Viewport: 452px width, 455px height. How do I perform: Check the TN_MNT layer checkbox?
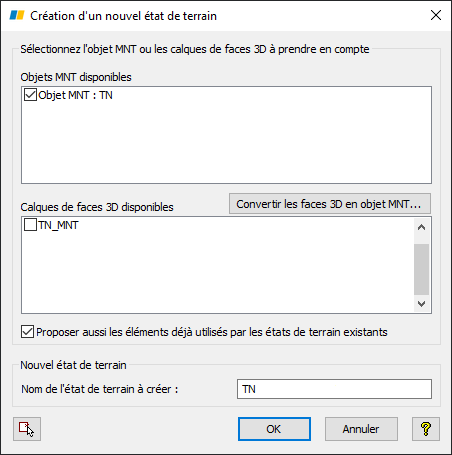(x=30, y=225)
